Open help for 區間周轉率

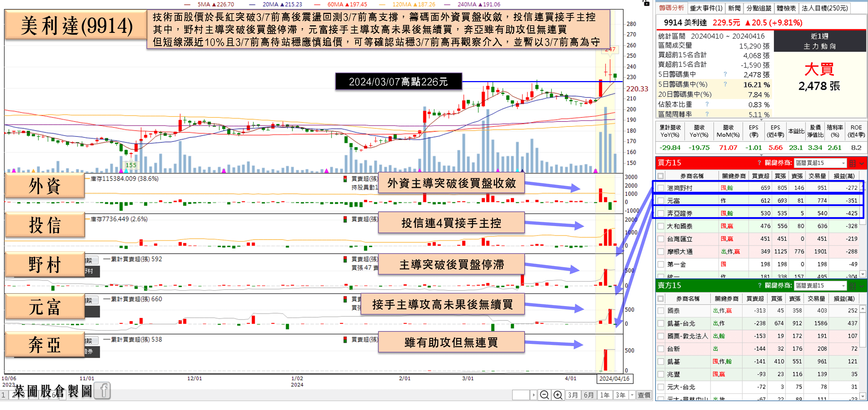(707, 114)
